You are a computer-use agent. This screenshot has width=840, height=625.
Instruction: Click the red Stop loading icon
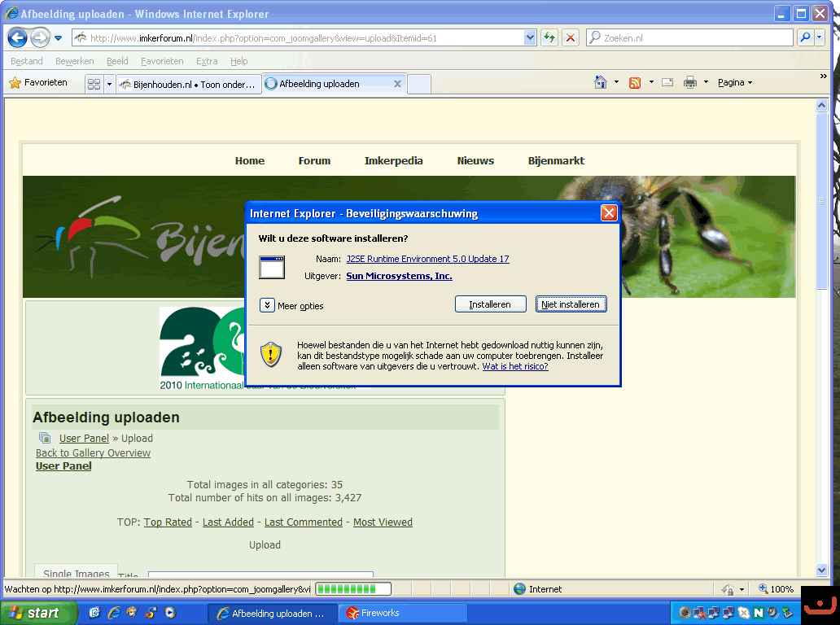click(x=571, y=38)
